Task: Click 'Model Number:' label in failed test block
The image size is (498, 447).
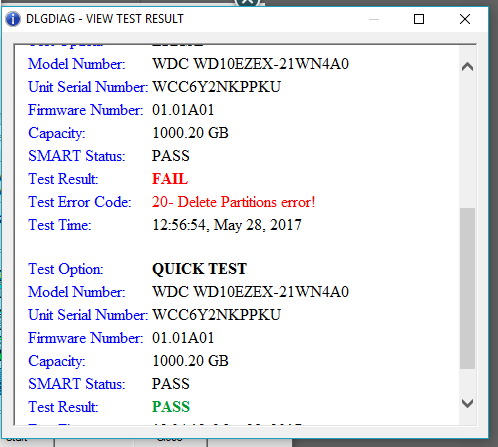Action: click(77, 64)
